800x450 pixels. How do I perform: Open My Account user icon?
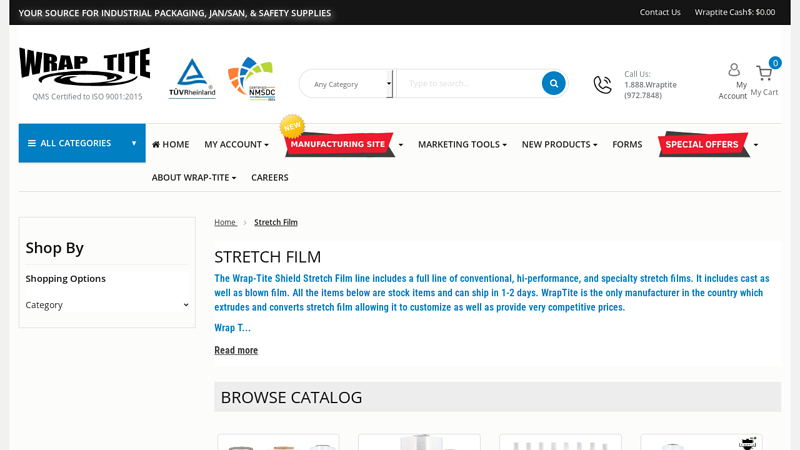pos(734,69)
